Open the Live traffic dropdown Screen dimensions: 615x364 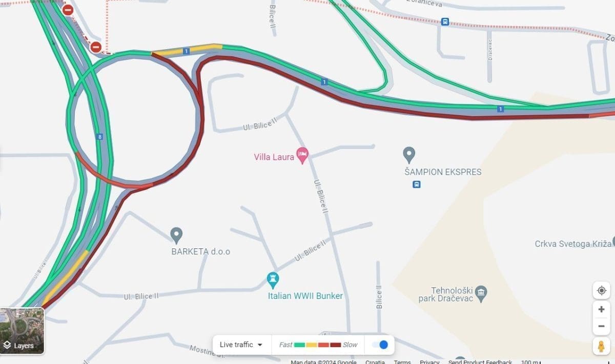pos(241,345)
